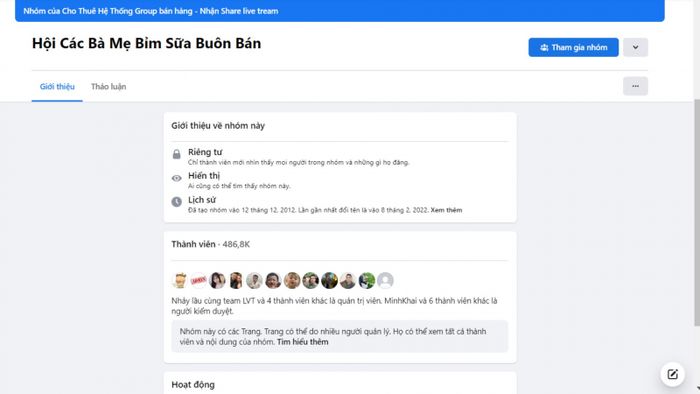Click the Lịch sử clock icon
Viewport: 700px width, 394px height.
pyautogui.click(x=176, y=202)
